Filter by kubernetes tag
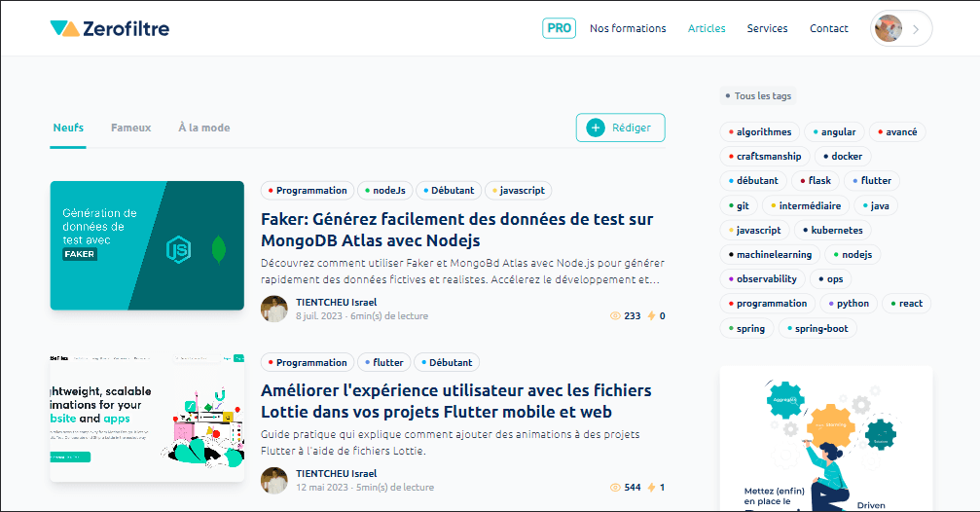The width and height of the screenshot is (980, 512). pos(832,230)
